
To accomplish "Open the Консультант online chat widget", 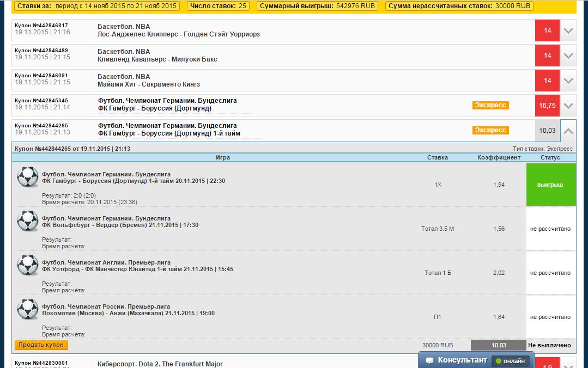I will (476, 360).
